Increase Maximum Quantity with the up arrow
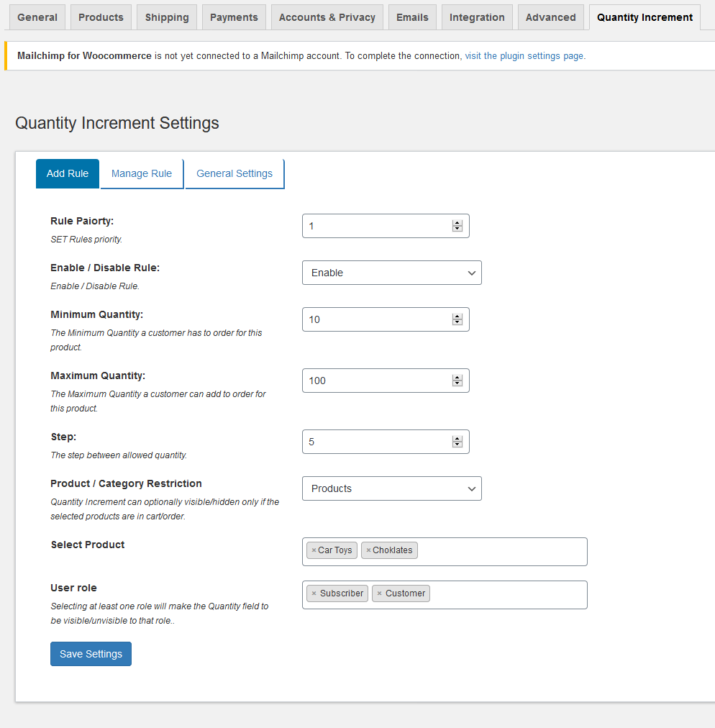This screenshot has height=728, width=715. point(457,377)
